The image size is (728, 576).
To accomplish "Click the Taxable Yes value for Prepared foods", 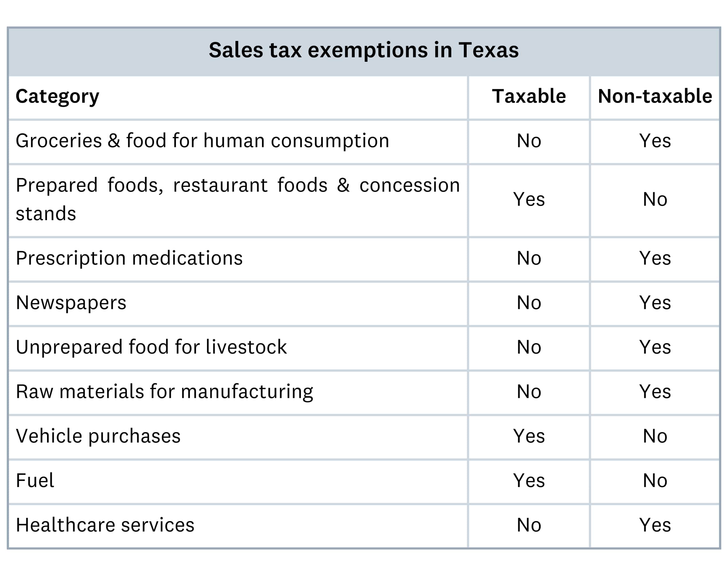I will (x=528, y=199).
